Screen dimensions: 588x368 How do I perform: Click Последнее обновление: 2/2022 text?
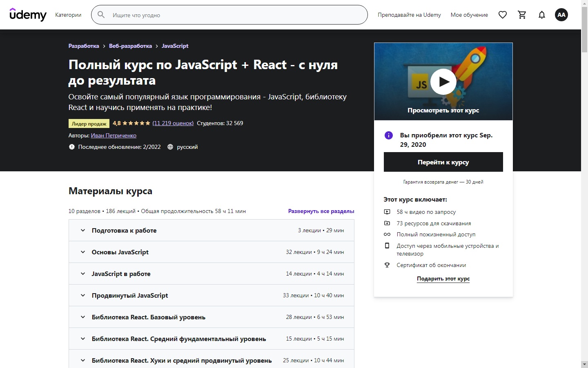pos(119,147)
